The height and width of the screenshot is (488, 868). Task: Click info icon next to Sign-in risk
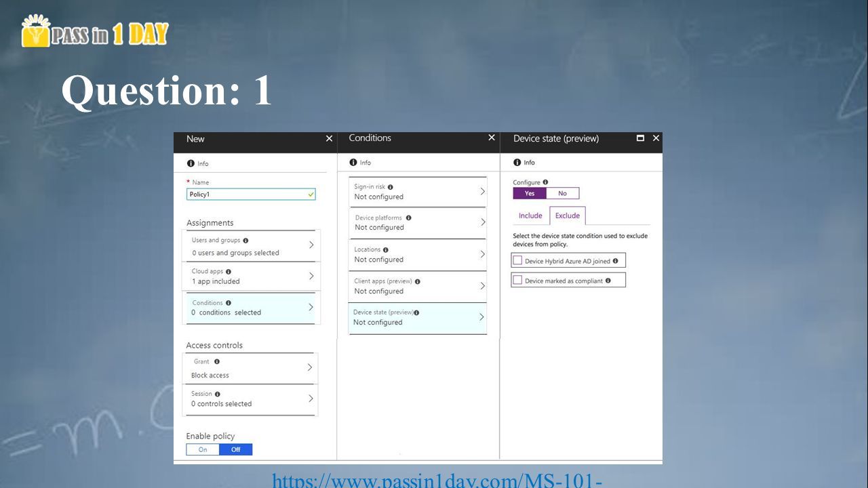[391, 186]
